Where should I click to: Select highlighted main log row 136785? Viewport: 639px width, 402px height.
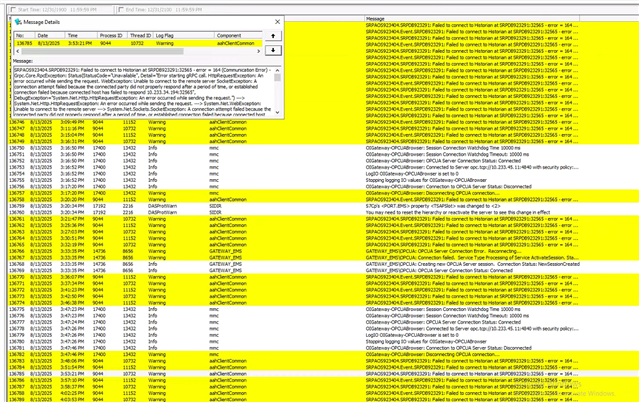tap(323, 374)
